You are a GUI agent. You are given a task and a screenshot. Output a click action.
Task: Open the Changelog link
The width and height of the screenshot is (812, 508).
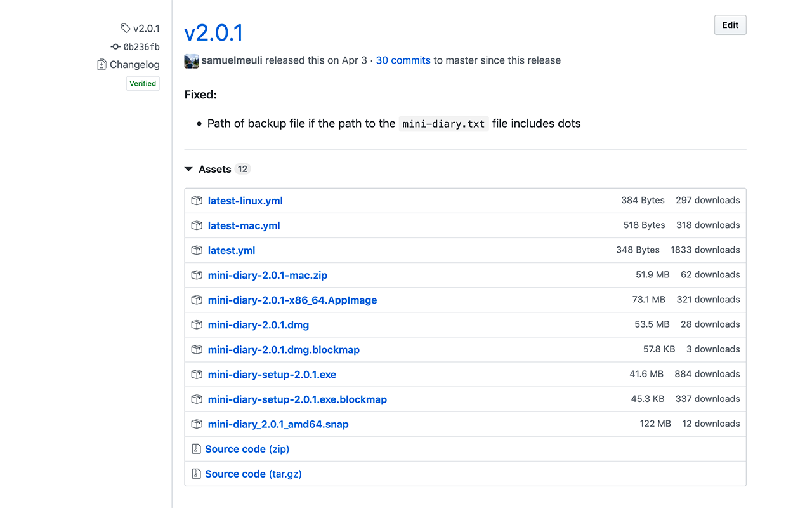tap(134, 65)
